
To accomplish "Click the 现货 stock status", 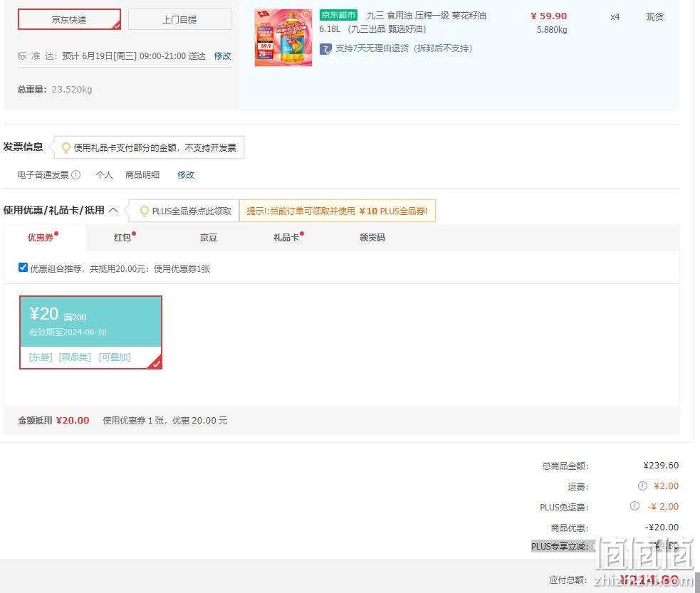I will [x=655, y=17].
